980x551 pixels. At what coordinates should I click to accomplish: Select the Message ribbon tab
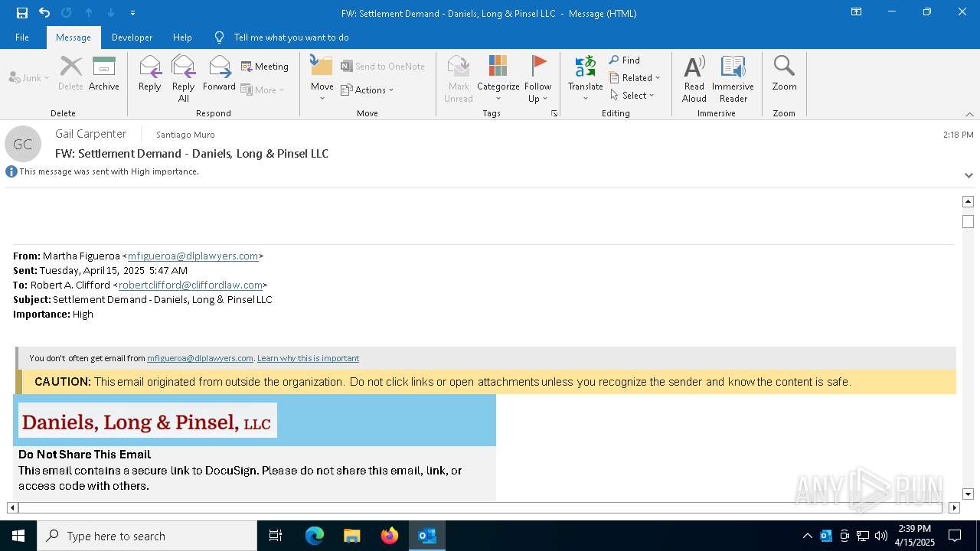coord(73,37)
